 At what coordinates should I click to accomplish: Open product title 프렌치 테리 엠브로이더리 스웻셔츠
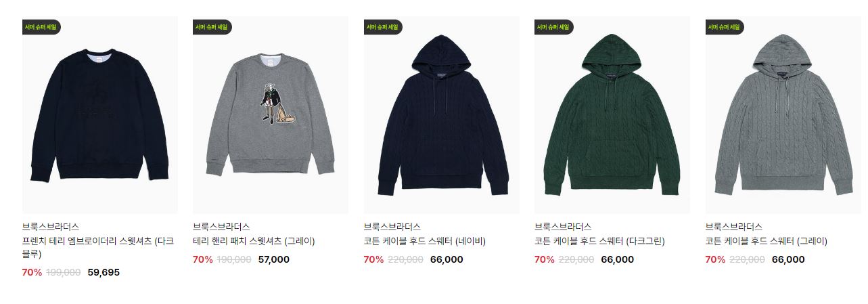coord(98,247)
